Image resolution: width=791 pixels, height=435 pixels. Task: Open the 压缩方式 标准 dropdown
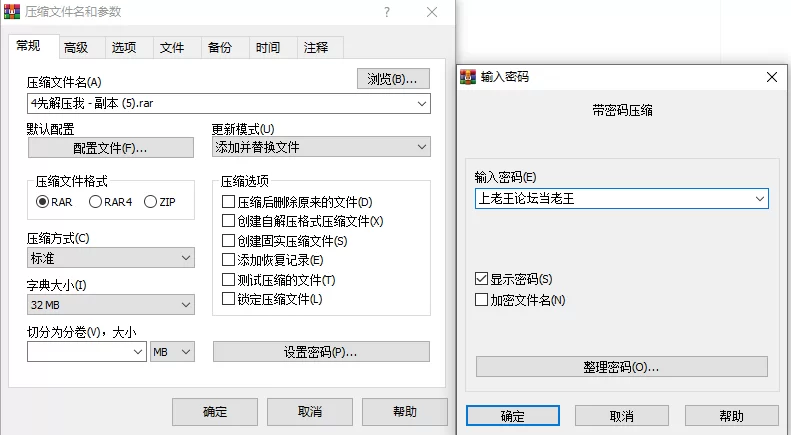pos(110,258)
